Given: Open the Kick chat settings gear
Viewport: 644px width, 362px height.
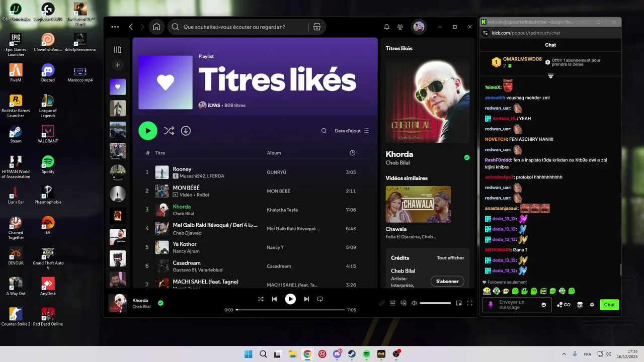Looking at the screenshot, I should click(592, 305).
